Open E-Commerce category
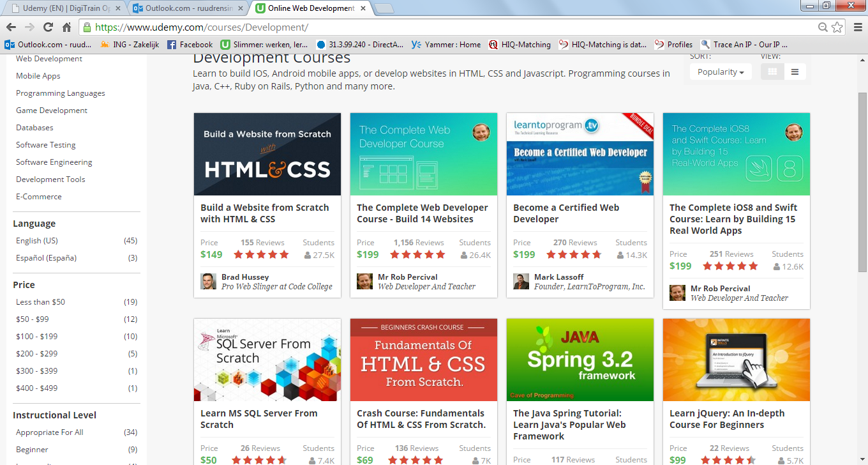This screenshot has width=868, height=465. [x=39, y=196]
